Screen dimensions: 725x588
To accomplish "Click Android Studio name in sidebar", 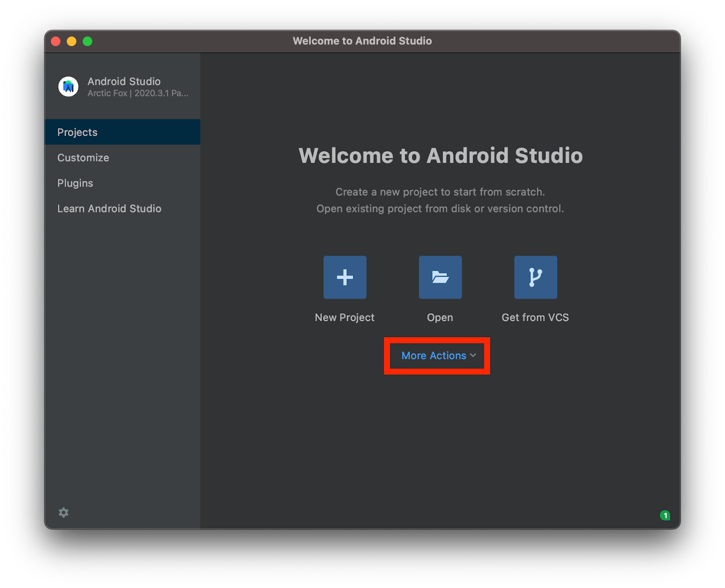I will click(124, 81).
